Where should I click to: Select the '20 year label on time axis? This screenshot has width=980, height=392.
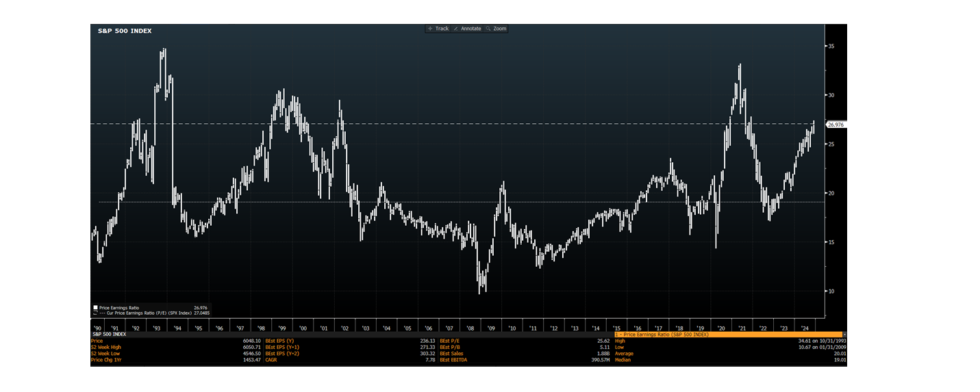pos(720,328)
